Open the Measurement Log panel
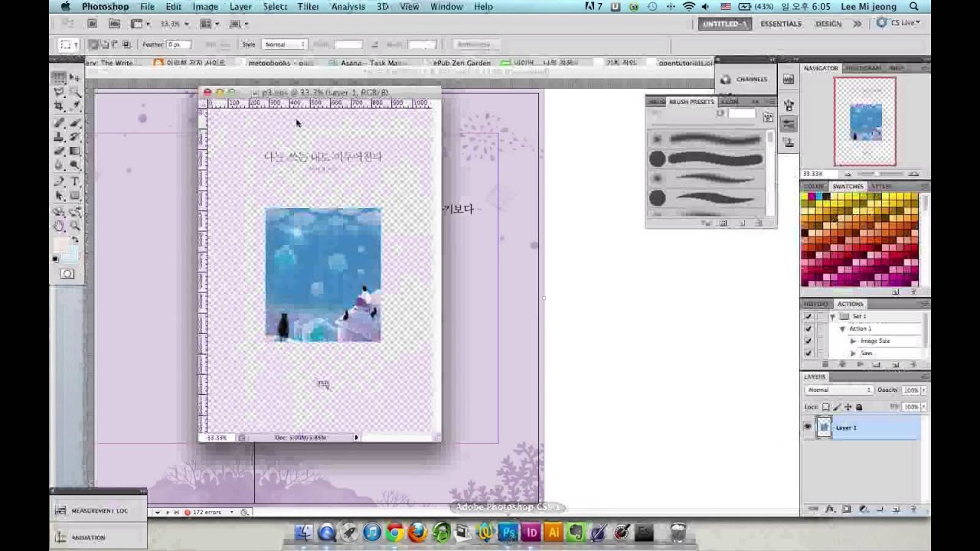This screenshot has height=551, width=980. pos(98,510)
